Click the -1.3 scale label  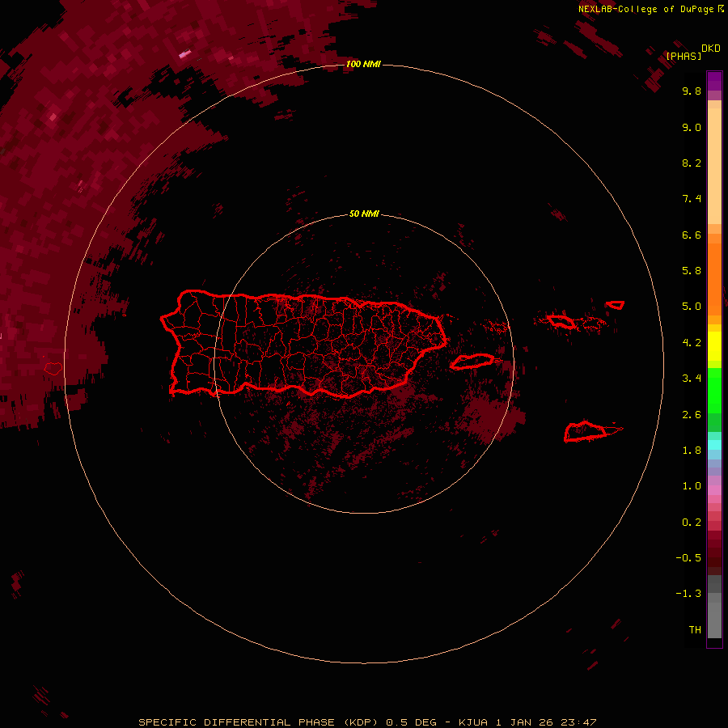click(x=688, y=594)
